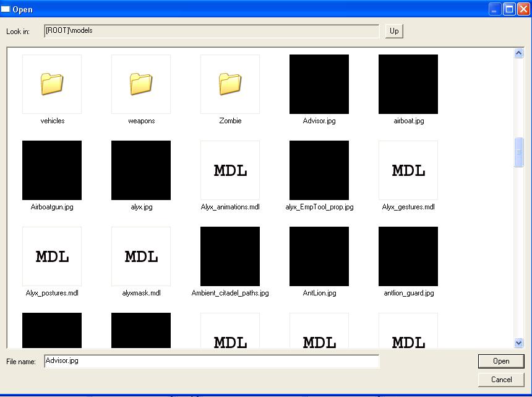This screenshot has width=532, height=397.
Task: Select the AntLion.jpg thumbnail
Action: tap(319, 256)
